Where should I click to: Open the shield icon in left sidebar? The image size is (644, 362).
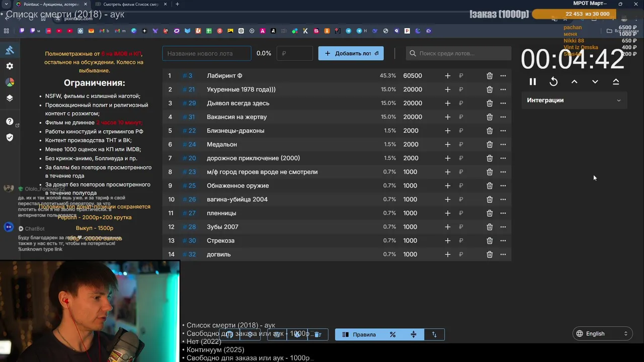[10, 137]
